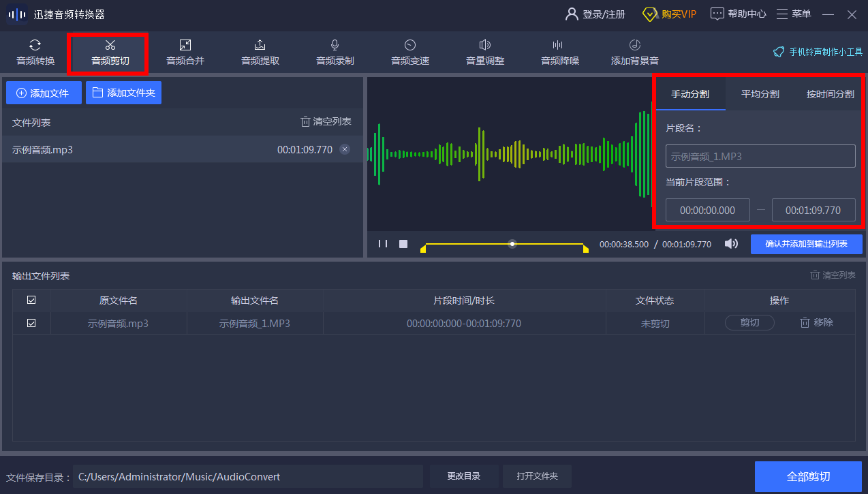Open the 音频变速 speed change tool

[x=409, y=52]
